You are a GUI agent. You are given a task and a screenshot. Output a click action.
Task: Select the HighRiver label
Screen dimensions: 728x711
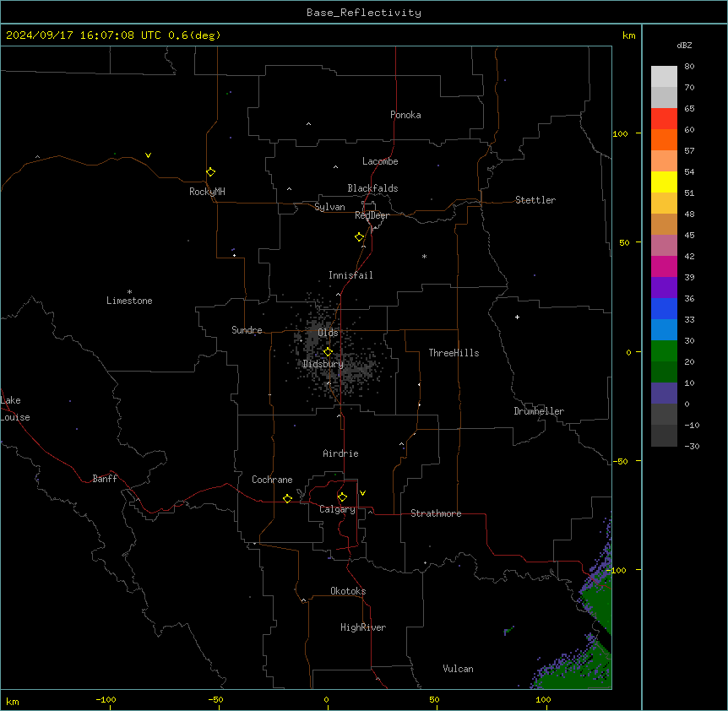click(363, 627)
